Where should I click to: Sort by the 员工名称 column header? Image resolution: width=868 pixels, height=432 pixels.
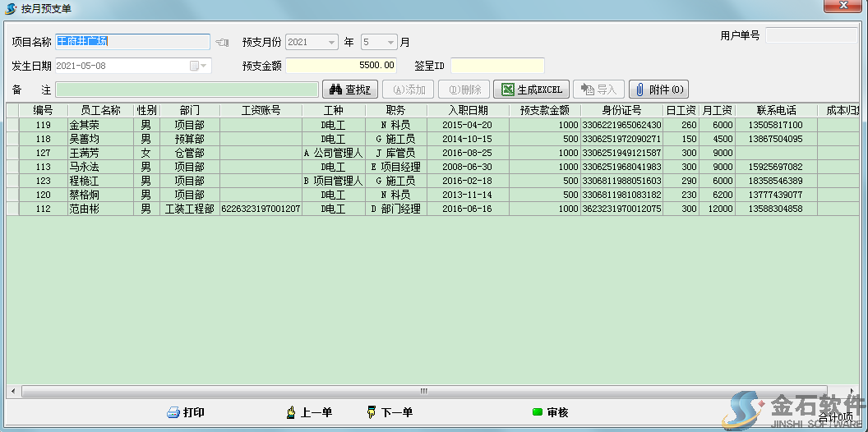(100, 110)
